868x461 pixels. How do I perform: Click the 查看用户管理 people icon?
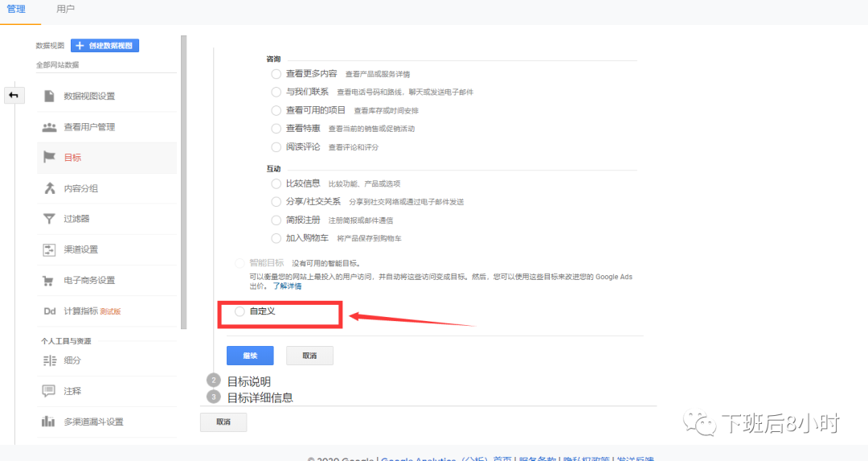click(x=49, y=127)
